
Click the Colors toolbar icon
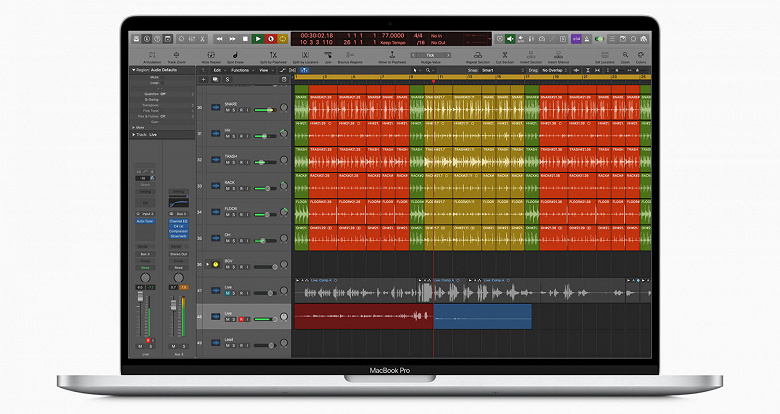641,53
